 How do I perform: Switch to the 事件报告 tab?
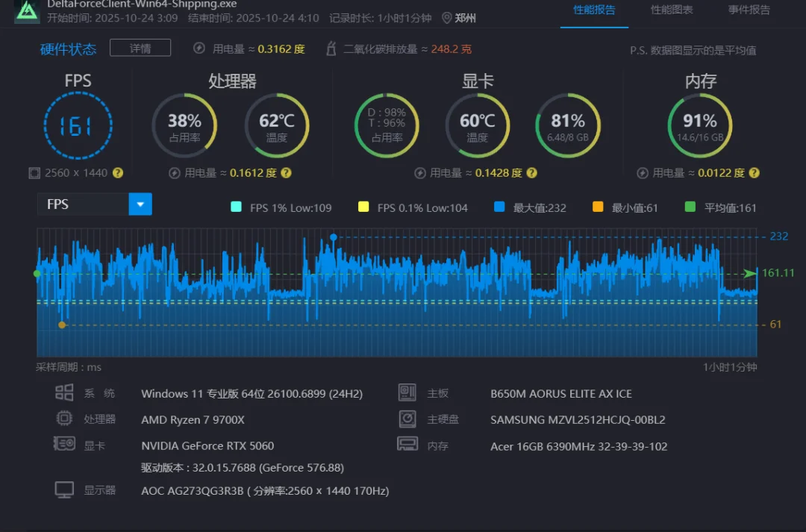[749, 10]
